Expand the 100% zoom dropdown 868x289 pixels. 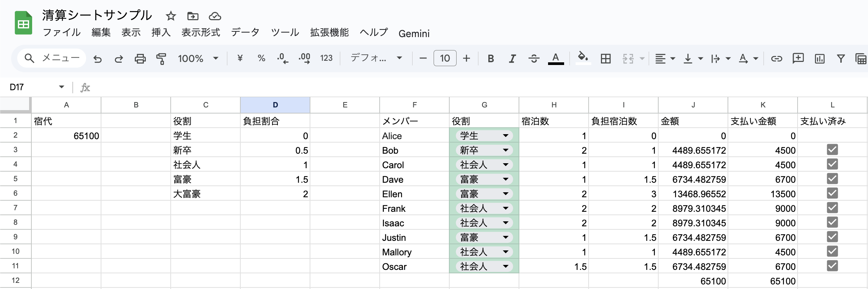click(215, 58)
